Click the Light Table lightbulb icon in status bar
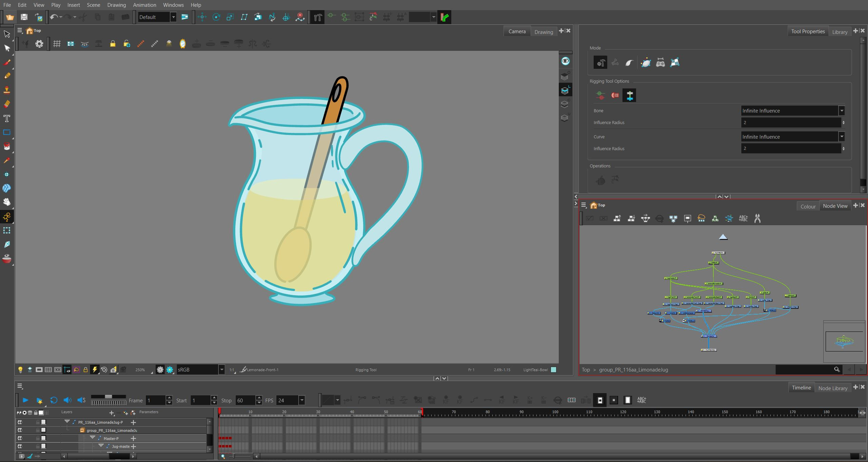Viewport: 868px width, 462px height. click(x=20, y=369)
